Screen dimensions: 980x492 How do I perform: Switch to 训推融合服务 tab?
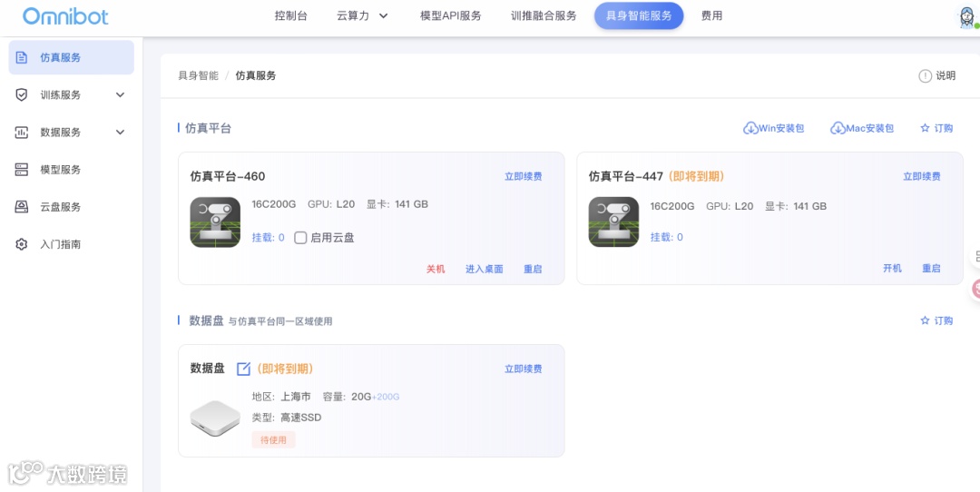(544, 16)
